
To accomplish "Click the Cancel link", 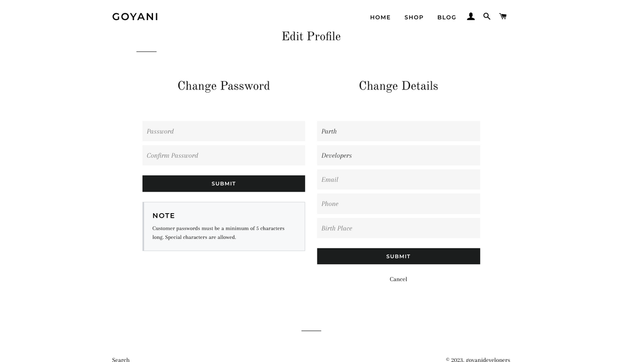I will coord(398,279).
